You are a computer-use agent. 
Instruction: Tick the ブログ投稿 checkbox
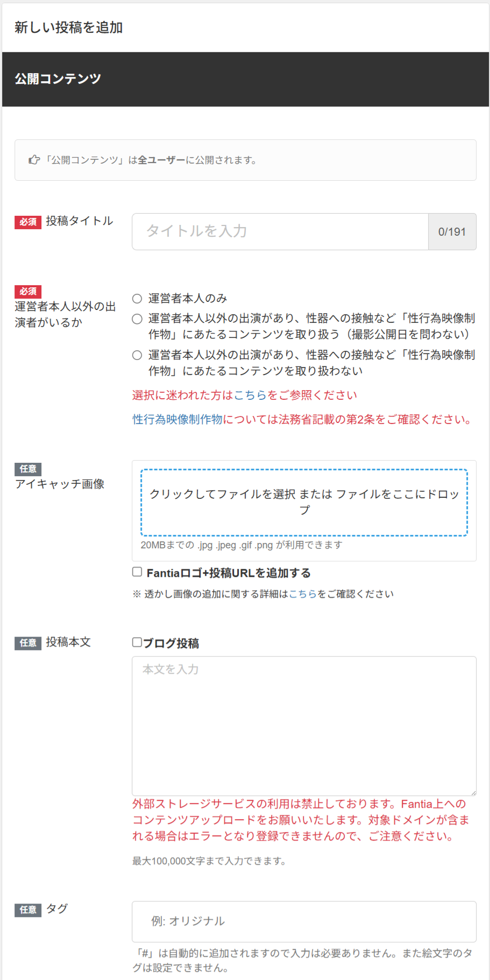click(x=137, y=642)
